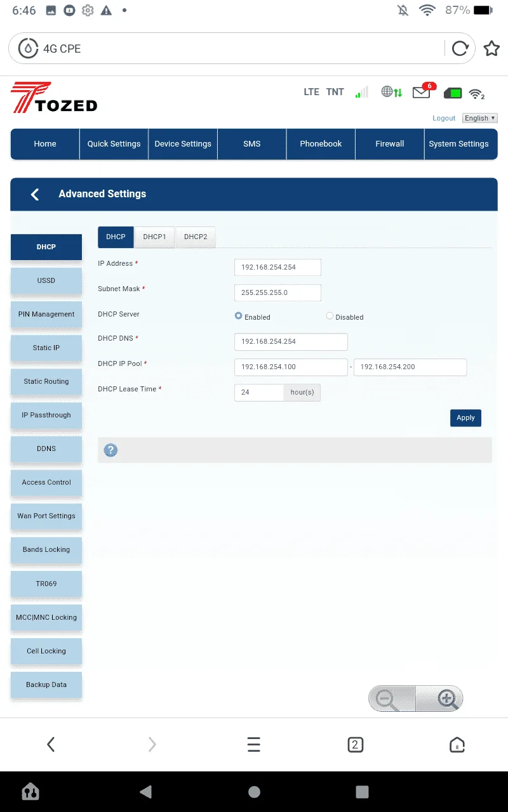Open Access Control sidebar item

coord(46,482)
